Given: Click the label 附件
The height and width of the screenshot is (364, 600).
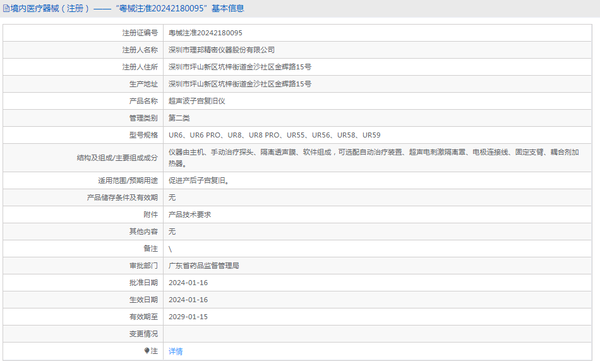Looking at the screenshot, I should (x=151, y=214).
